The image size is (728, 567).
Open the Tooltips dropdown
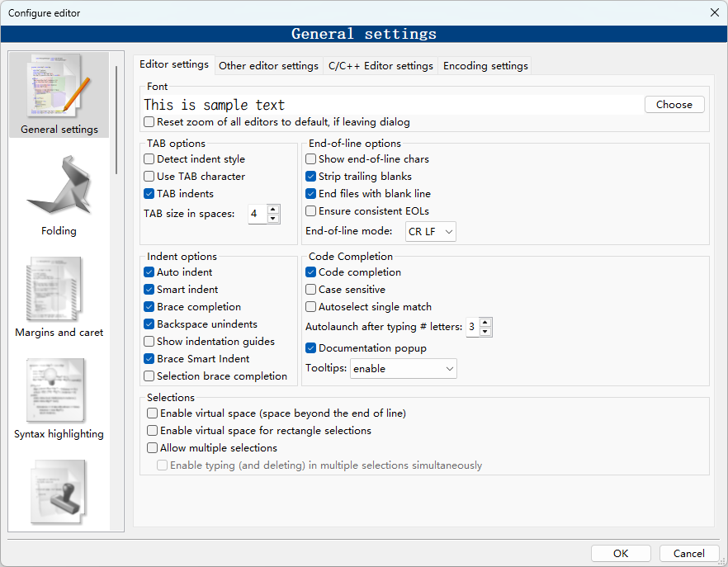[x=403, y=369]
